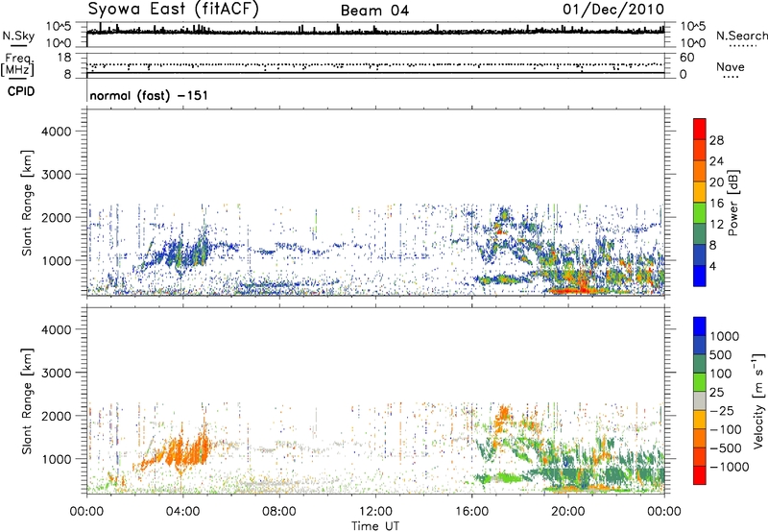Click the 'Slant Range [km]' label of power panel
Image resolution: width=768 pixels, height=532 pixels.
pyautogui.click(x=27, y=203)
